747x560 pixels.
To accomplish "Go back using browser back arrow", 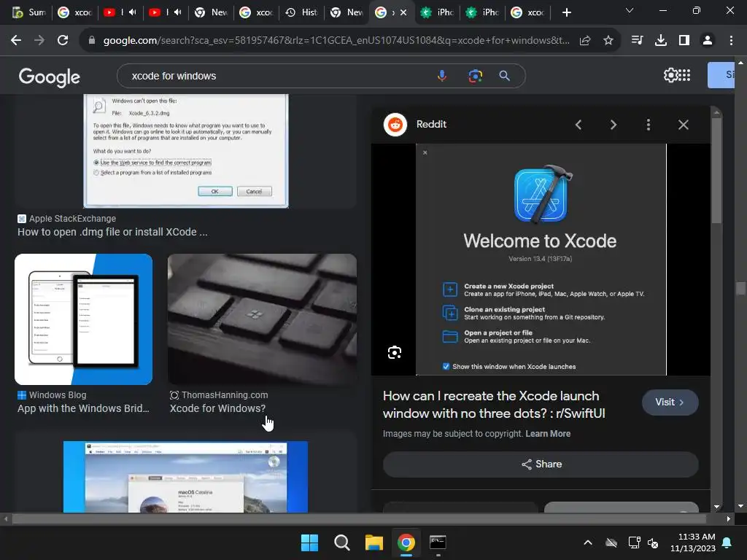I will pyautogui.click(x=16, y=41).
